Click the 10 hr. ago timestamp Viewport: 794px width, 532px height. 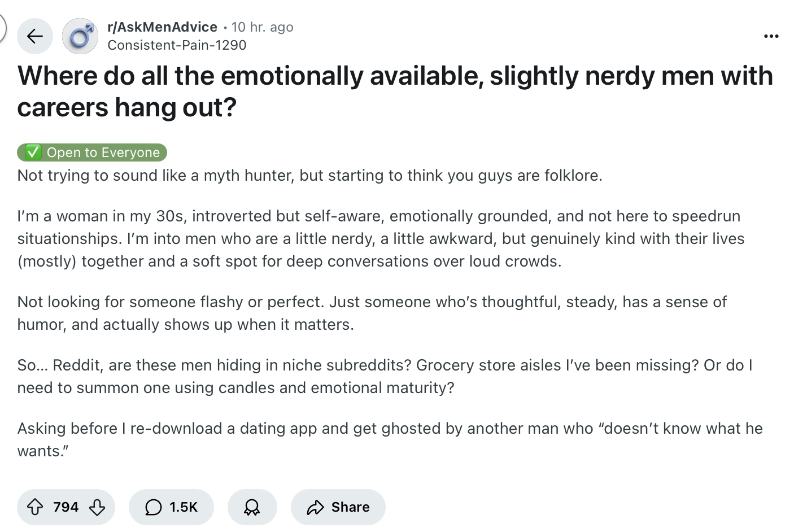click(263, 27)
